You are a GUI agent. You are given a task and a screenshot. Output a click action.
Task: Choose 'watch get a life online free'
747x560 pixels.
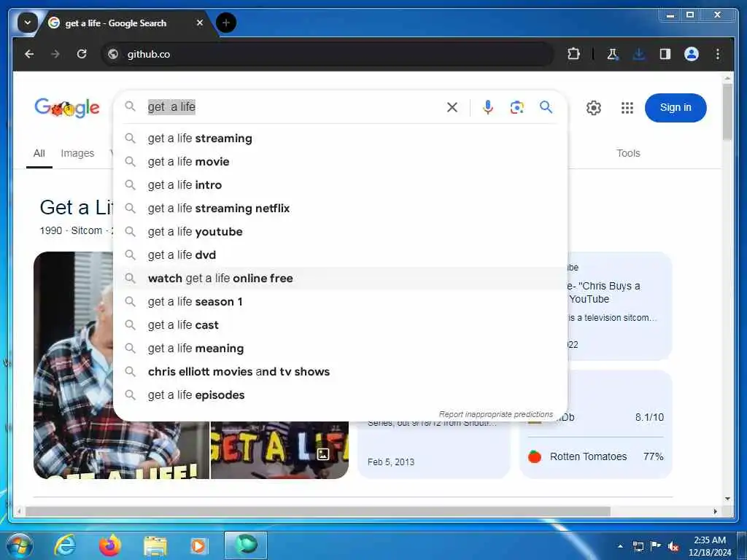pos(340,279)
